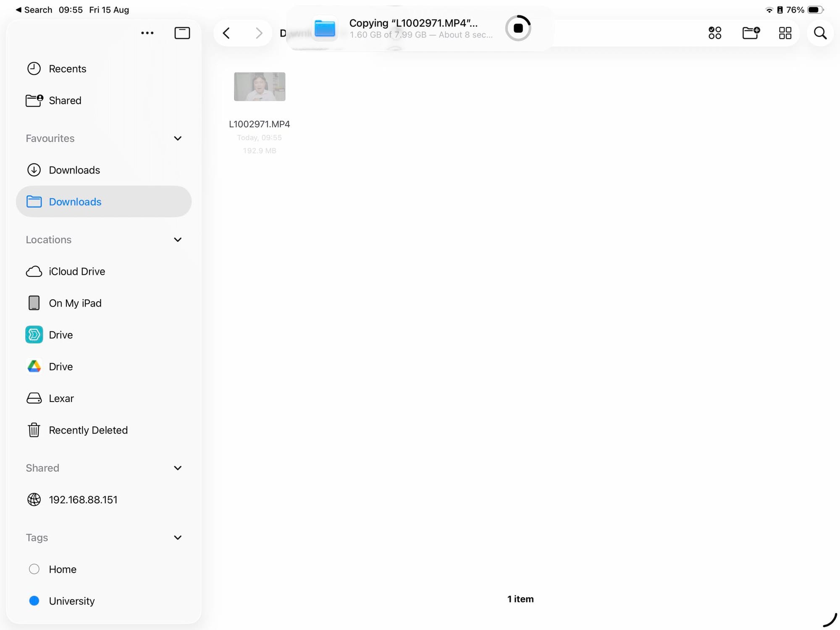Open the sidebar more options (three dots) menu
This screenshot has width=840, height=630.
(147, 33)
